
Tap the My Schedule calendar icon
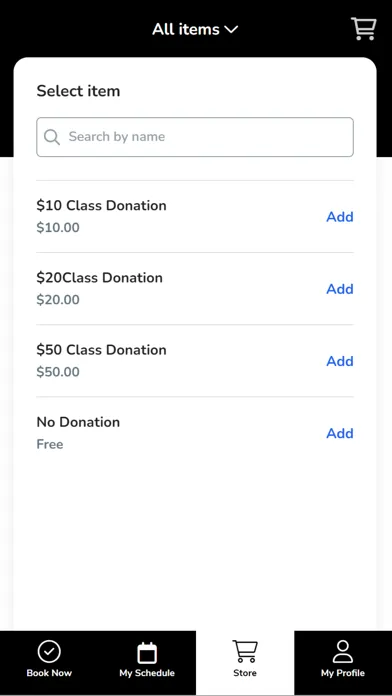[x=147, y=652]
